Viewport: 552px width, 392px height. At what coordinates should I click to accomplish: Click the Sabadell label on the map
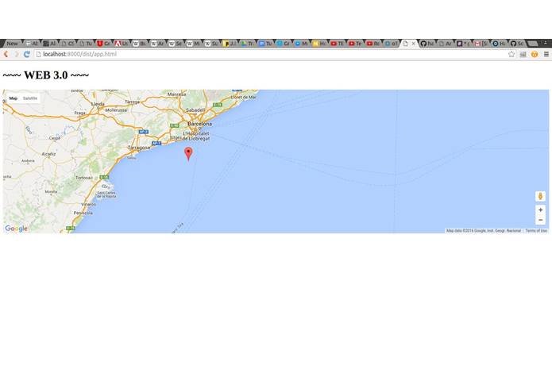pos(195,110)
